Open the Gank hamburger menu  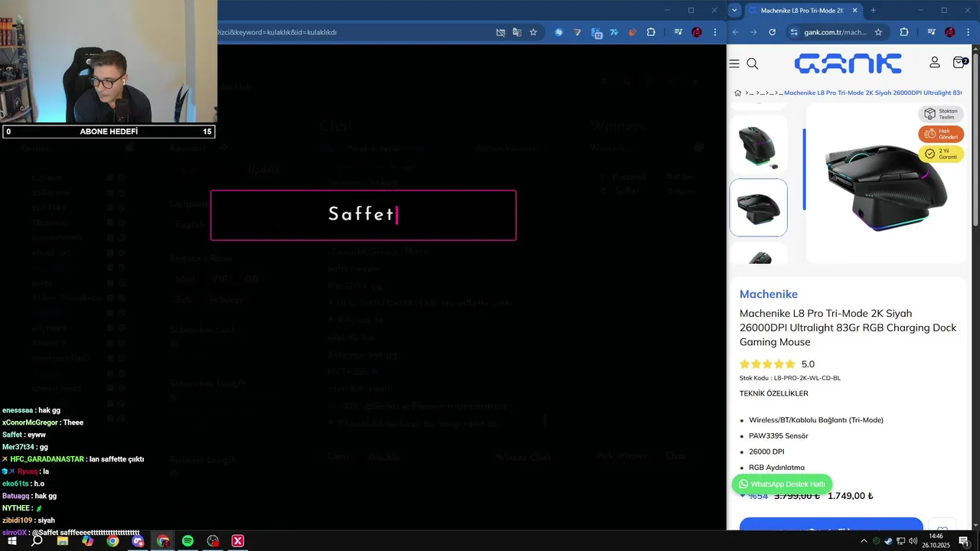[x=734, y=64]
